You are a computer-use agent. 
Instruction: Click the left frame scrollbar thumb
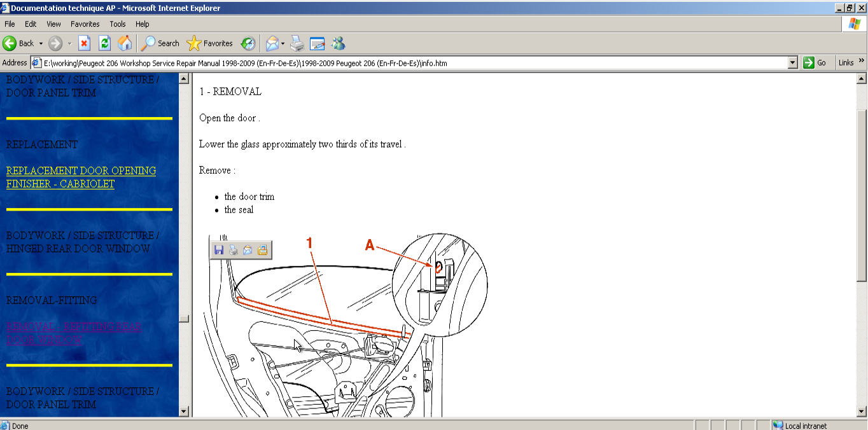point(184,319)
